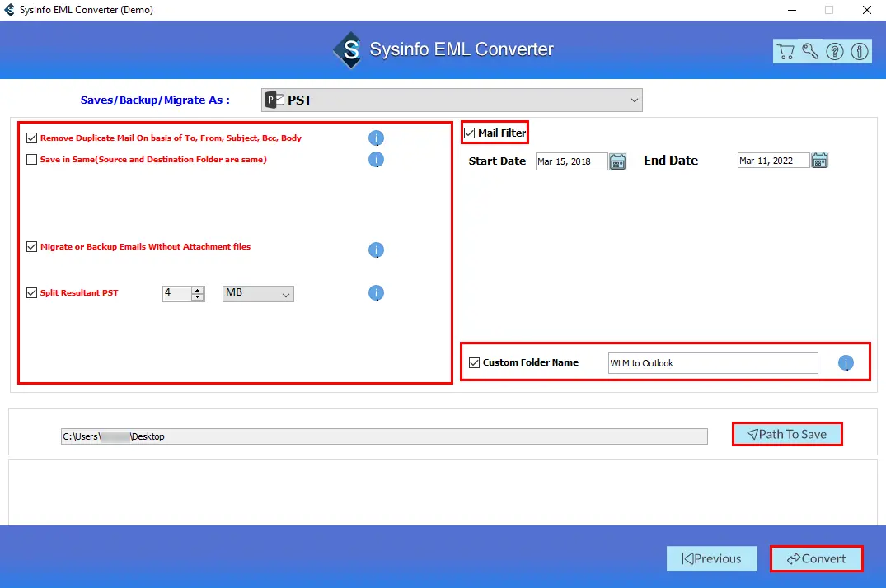Toggle Custom Folder Name checkbox
Image resolution: width=886 pixels, height=588 pixels.
(474, 362)
